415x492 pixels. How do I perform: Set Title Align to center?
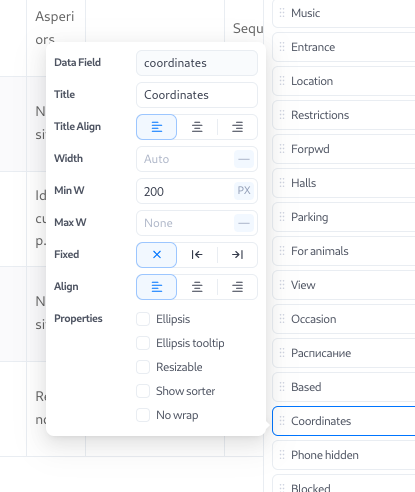(x=197, y=127)
